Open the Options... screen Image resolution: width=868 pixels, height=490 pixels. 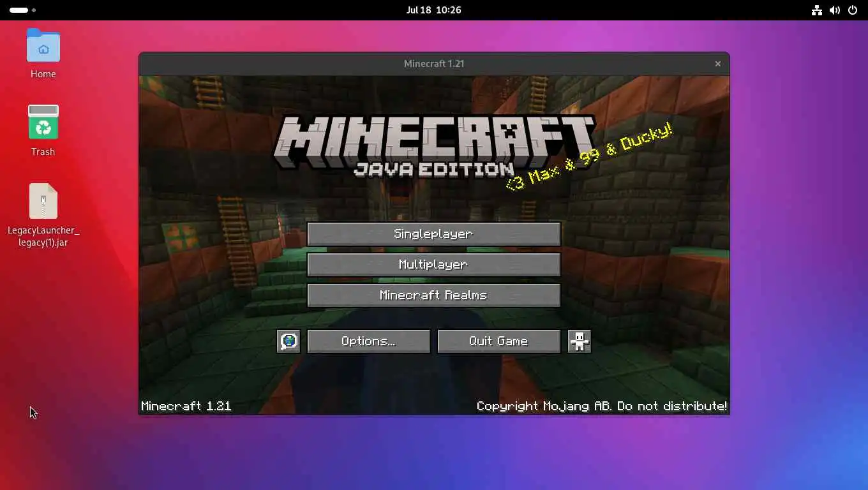(x=368, y=341)
